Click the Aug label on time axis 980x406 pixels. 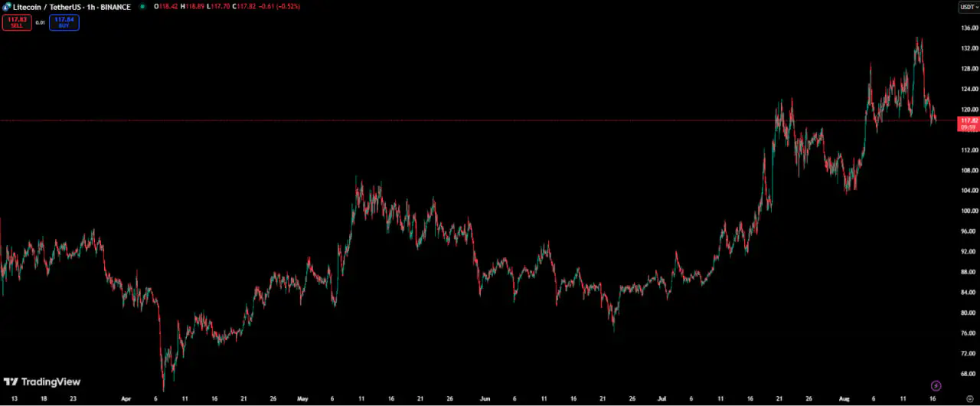click(843, 399)
